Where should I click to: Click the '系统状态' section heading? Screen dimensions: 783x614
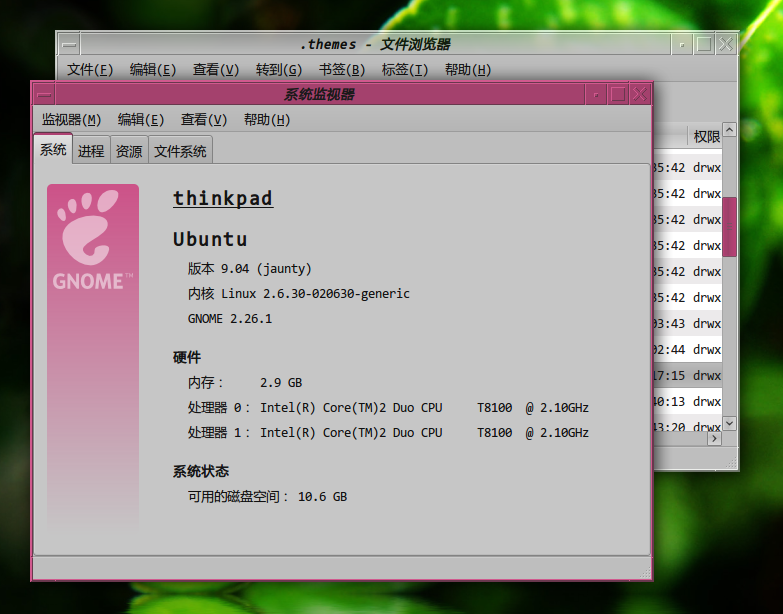click(x=201, y=471)
